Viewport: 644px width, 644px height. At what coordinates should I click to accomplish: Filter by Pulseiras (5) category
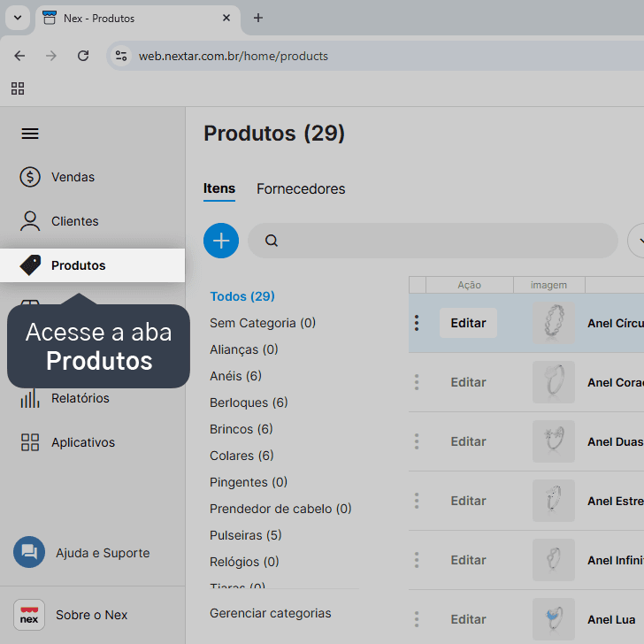tap(246, 535)
